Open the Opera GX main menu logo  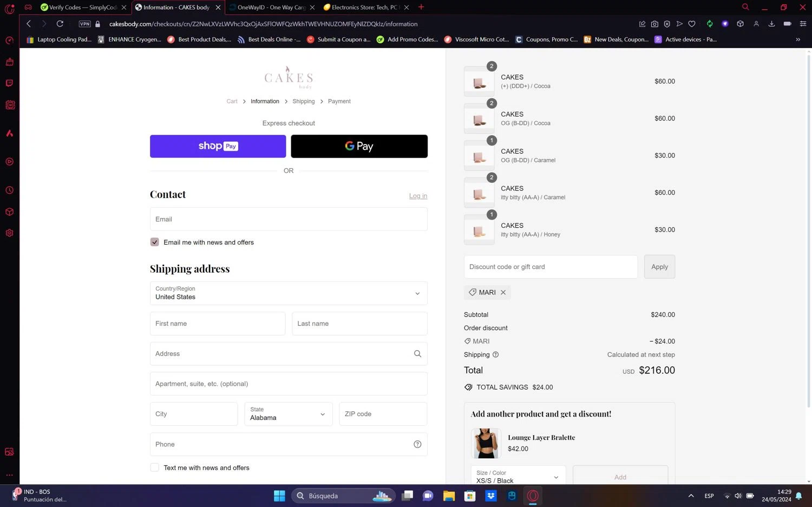(9, 9)
